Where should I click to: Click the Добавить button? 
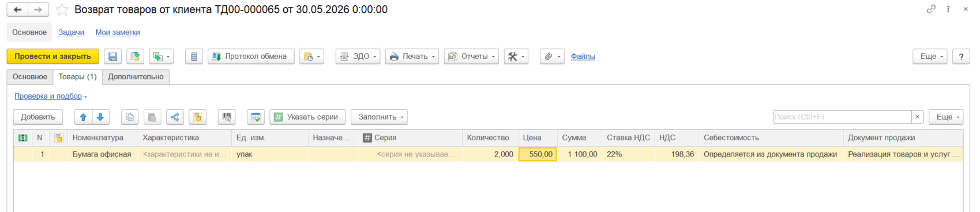[x=38, y=117]
